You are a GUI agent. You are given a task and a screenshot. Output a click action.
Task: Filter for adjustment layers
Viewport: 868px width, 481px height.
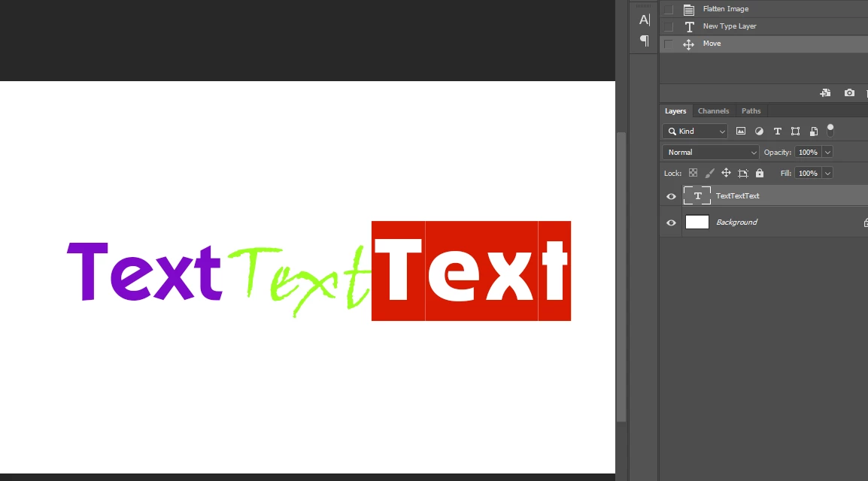(759, 131)
